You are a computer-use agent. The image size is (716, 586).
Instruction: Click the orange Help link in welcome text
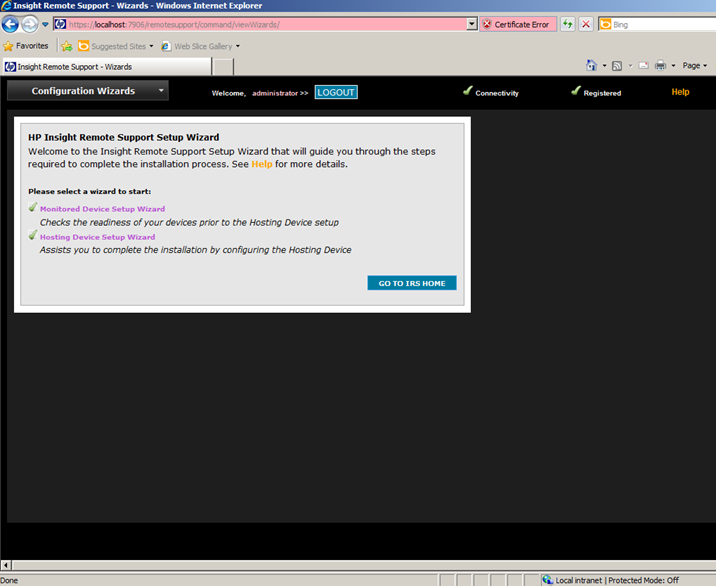point(262,164)
